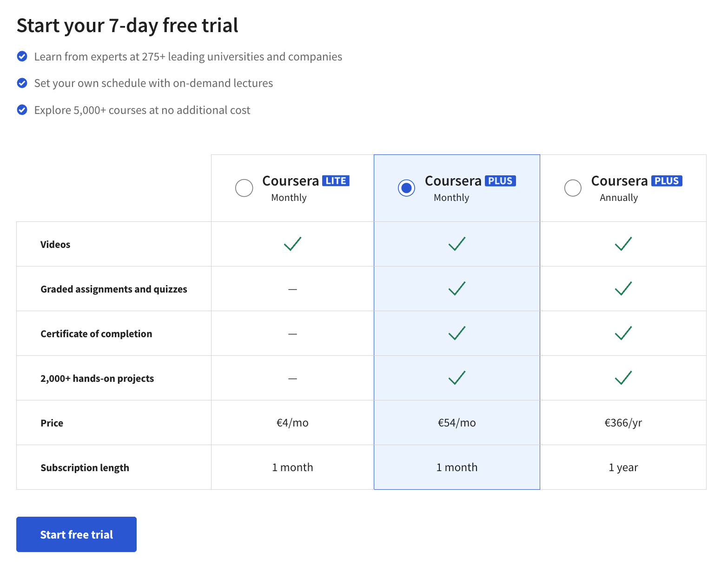Image resolution: width=728 pixels, height=586 pixels.
Task: Click the Start your 7-day free trial heading
Action: tap(127, 25)
